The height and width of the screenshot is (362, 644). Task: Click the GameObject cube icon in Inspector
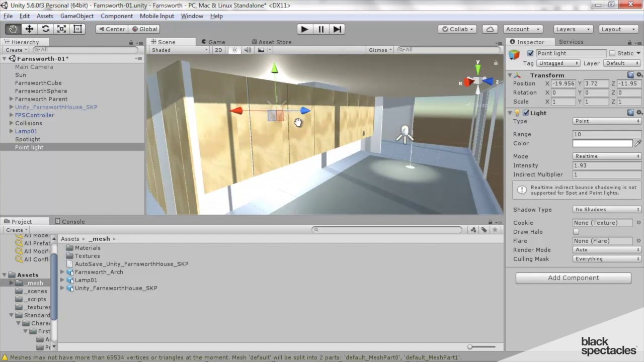pos(514,54)
